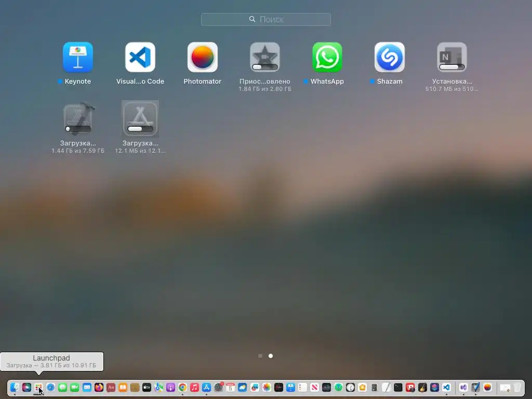Open the Trash in the Dock
The height and width of the screenshot is (399, 532).
tap(517, 387)
